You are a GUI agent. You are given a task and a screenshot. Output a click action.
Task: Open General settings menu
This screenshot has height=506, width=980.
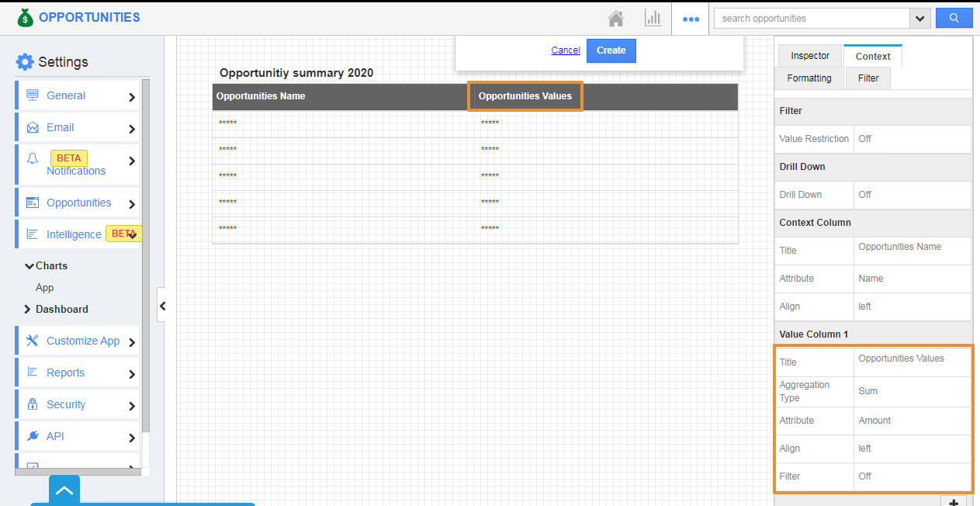coord(77,95)
